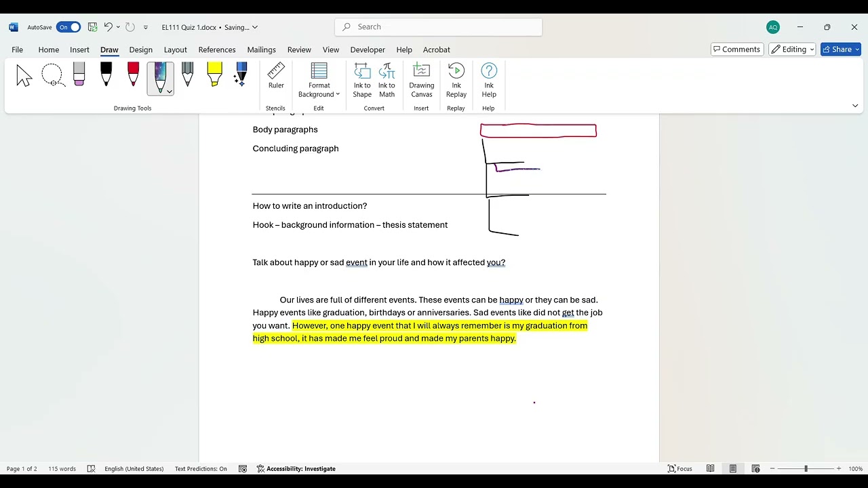Switch to Print Layout view

click(x=733, y=469)
